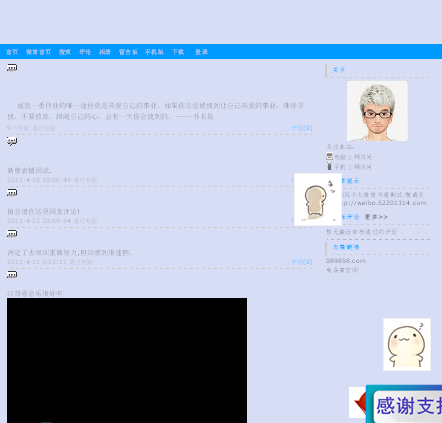
Task: Click 登录 in the navigation bar
Action: coord(201,52)
